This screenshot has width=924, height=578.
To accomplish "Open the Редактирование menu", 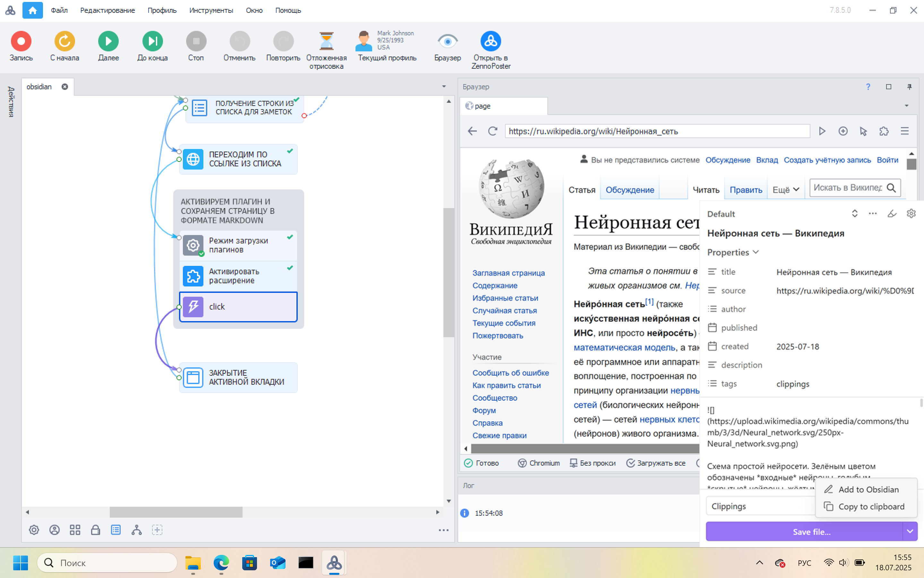I will click(x=107, y=10).
